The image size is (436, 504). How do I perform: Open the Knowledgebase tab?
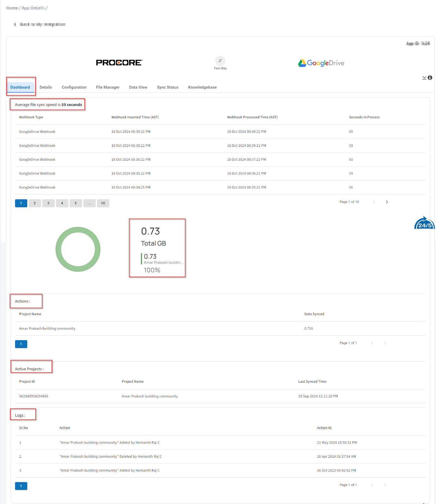202,87
